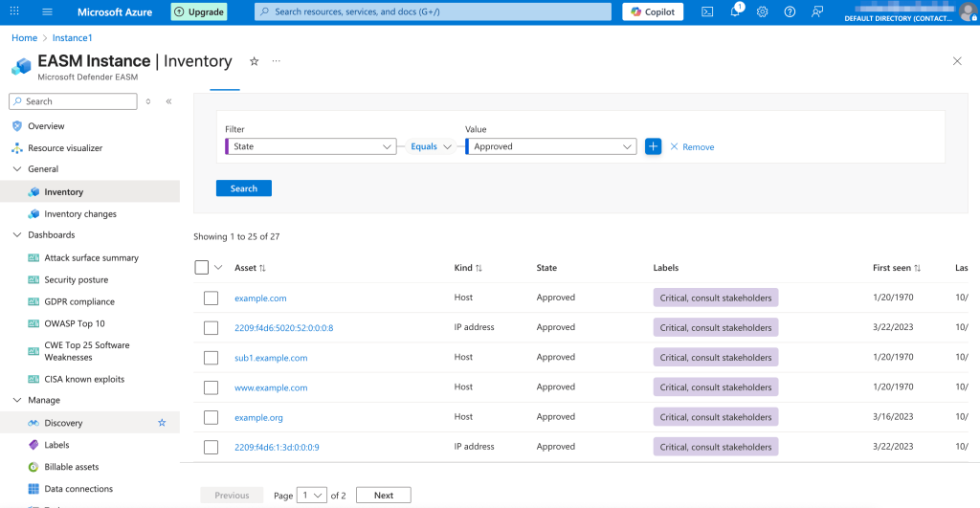The width and height of the screenshot is (980, 508).
Task: Click the Attack surface summary dashboard icon
Action: point(33,257)
